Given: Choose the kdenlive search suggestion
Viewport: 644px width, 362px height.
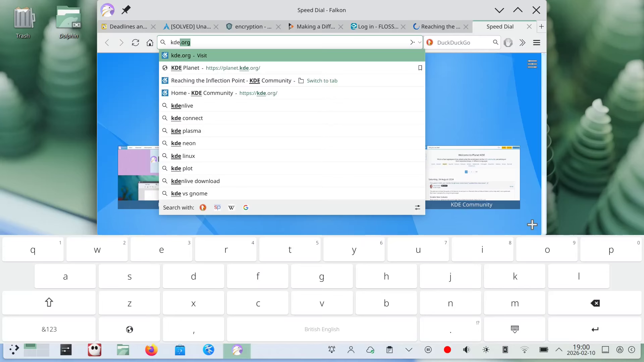Looking at the screenshot, I should (x=182, y=106).
